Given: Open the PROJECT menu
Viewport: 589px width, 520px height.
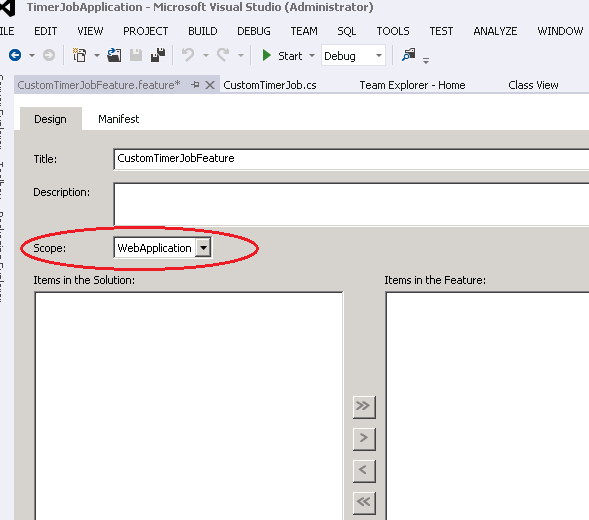Looking at the screenshot, I should tap(145, 31).
